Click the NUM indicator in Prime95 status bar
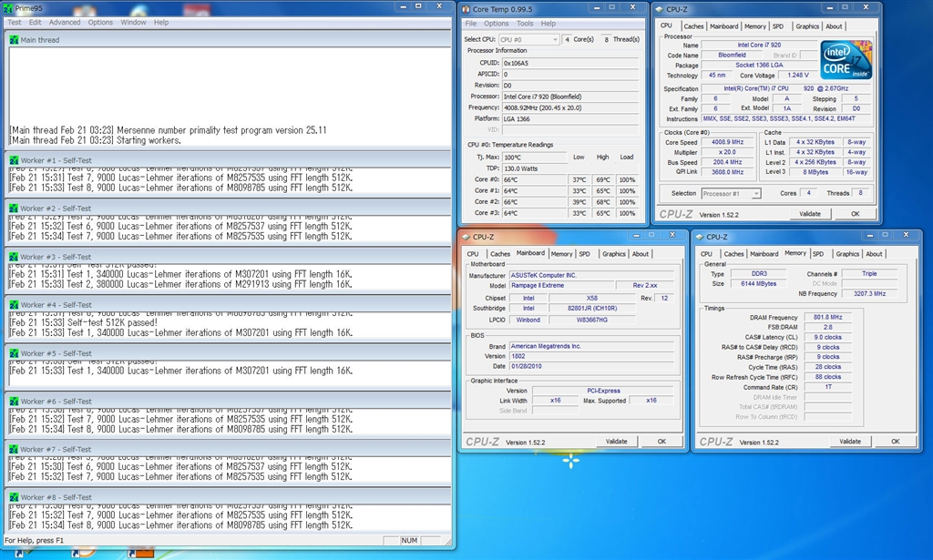This screenshot has height=560, width=933. coord(409,540)
